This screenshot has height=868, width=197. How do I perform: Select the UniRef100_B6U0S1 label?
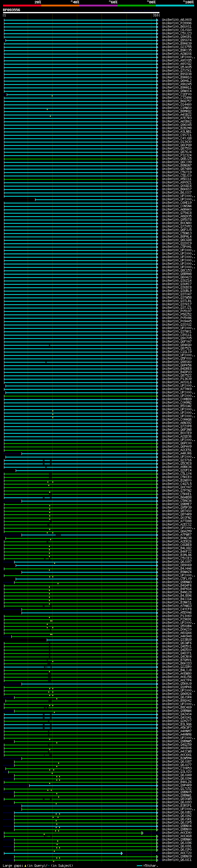coord(177,26)
